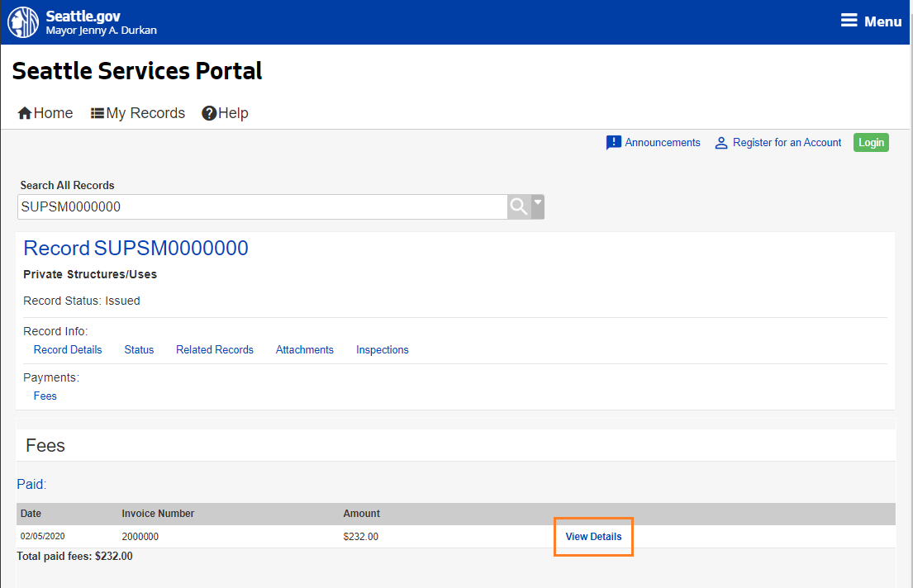Go to the Attachments section

click(305, 350)
